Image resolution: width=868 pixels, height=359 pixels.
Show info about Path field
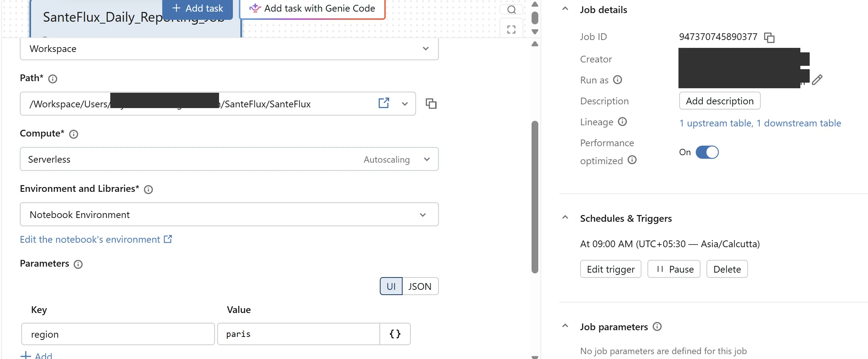pos(53,79)
